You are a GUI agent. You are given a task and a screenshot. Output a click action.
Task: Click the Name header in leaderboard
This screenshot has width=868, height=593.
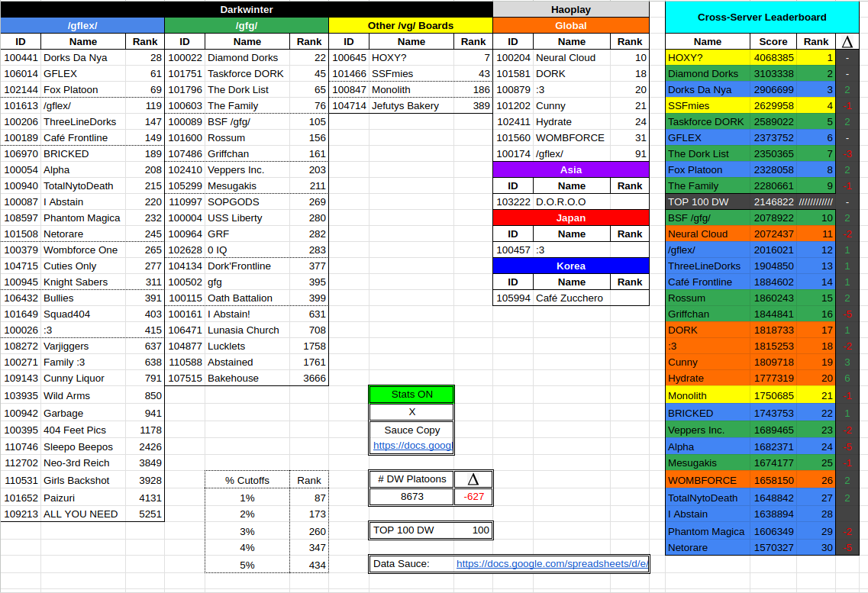[708, 41]
